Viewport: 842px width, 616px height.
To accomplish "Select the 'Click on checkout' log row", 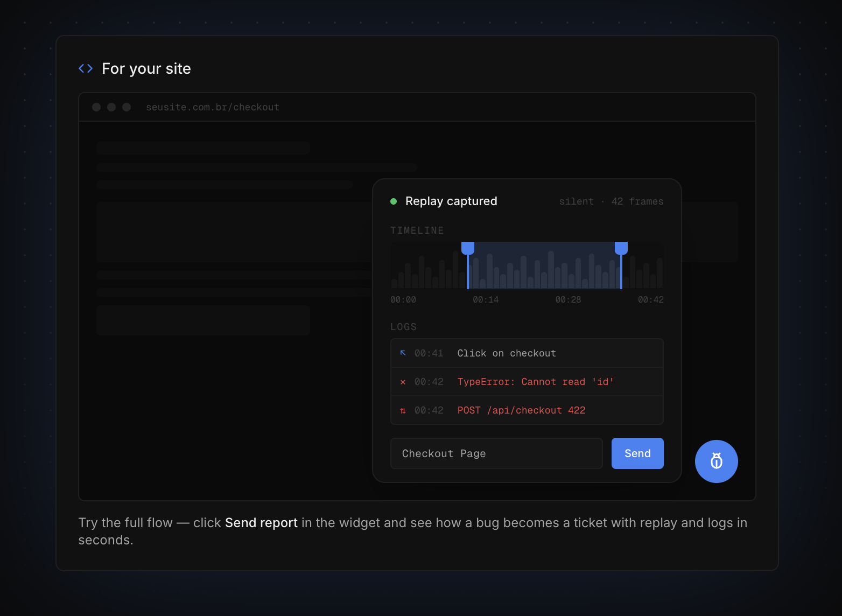I will (x=527, y=353).
